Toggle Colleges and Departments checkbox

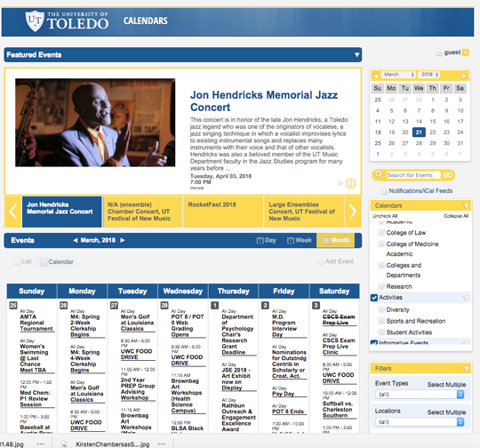coord(381,265)
